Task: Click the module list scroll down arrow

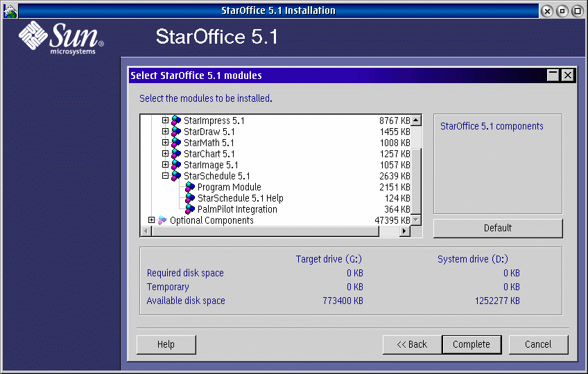Action: [x=416, y=220]
